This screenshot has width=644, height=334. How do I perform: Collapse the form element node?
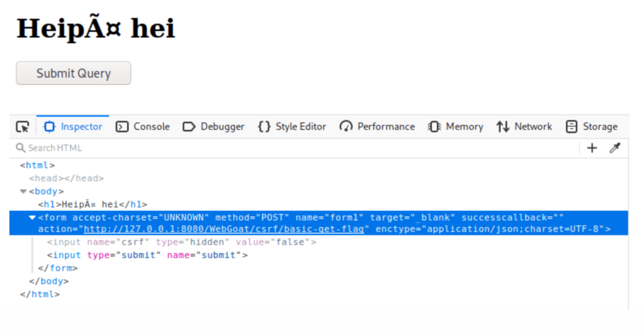pyautogui.click(x=33, y=218)
